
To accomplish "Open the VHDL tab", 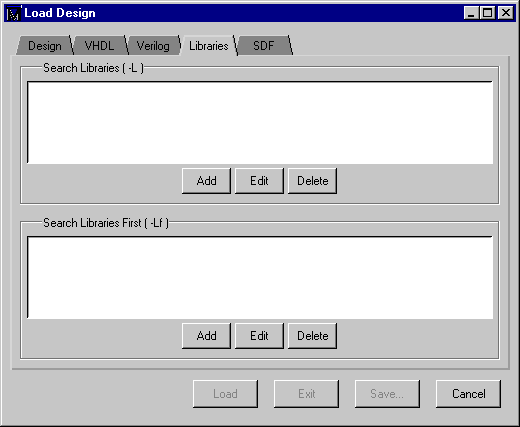I will [99, 45].
